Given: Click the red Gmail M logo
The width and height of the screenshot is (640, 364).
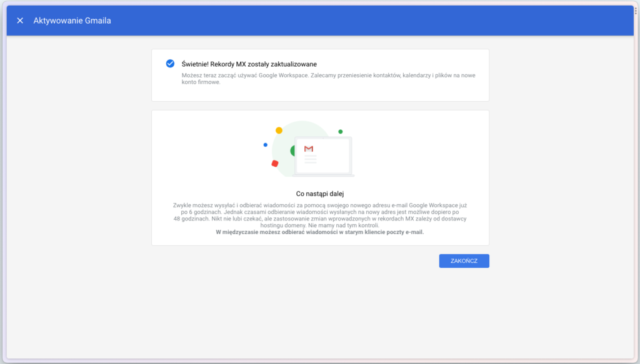Looking at the screenshot, I should (309, 149).
